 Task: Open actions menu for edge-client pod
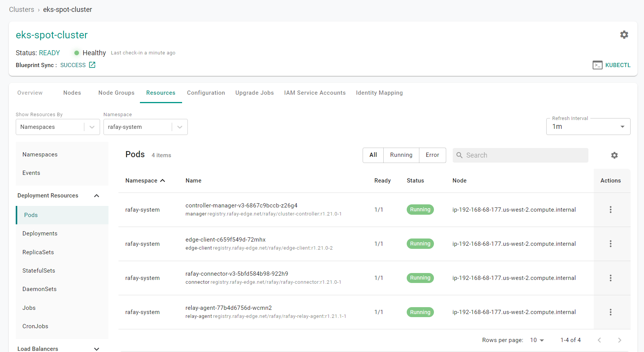click(611, 244)
